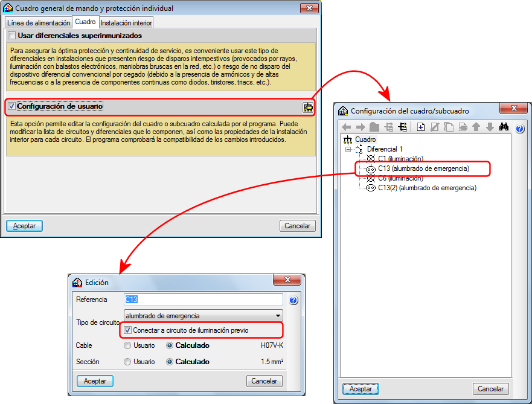Click Aceptar in the Edición dialog

click(x=95, y=381)
